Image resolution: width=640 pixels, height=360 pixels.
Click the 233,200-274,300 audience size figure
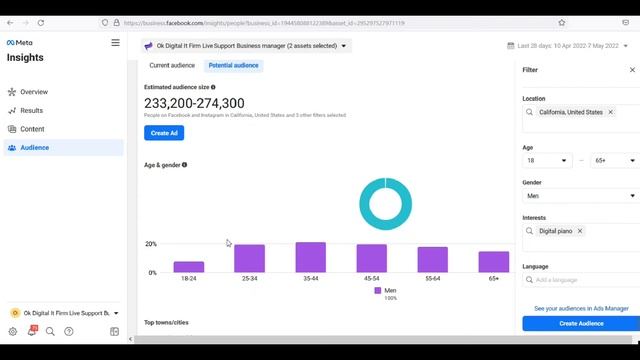[x=194, y=103]
